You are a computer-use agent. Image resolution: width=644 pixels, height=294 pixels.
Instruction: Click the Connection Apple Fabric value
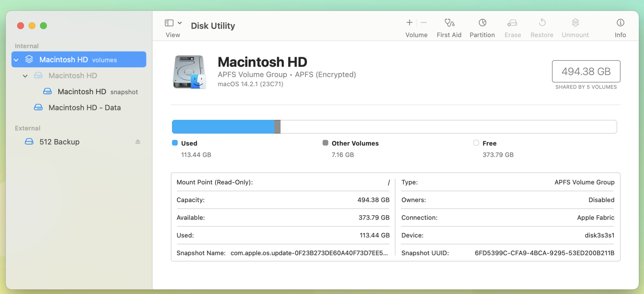596,218
